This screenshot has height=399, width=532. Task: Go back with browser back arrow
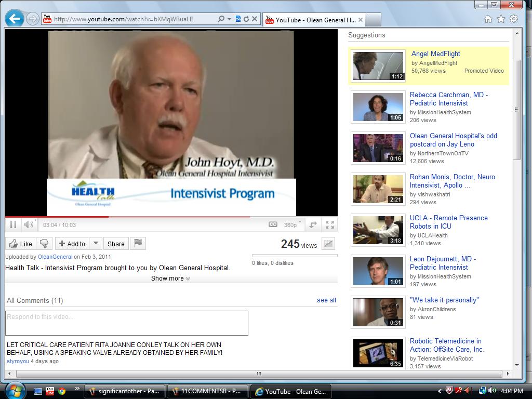tap(14, 19)
